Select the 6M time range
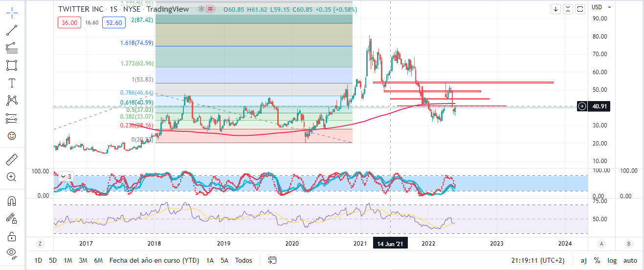 (98, 260)
